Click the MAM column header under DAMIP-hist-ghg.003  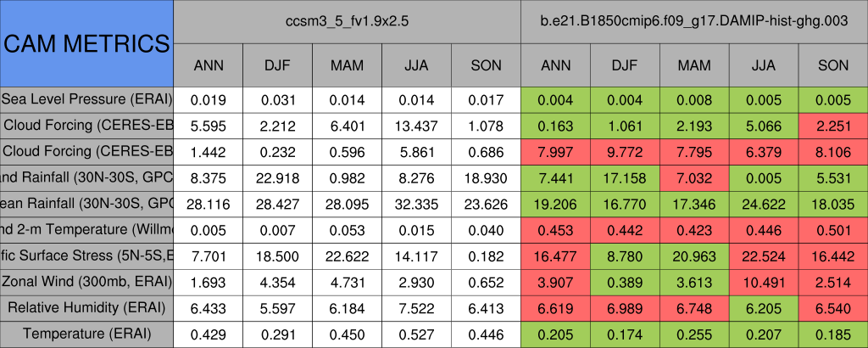694,65
